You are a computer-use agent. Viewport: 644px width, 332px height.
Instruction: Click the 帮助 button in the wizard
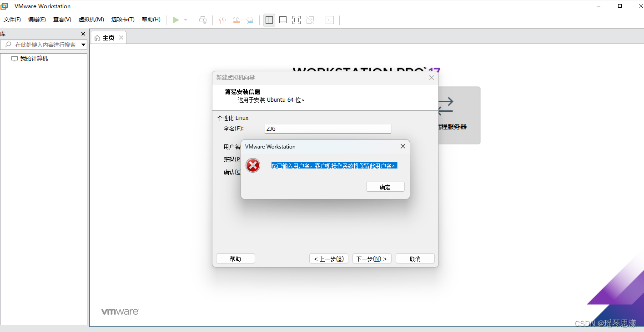(x=236, y=258)
